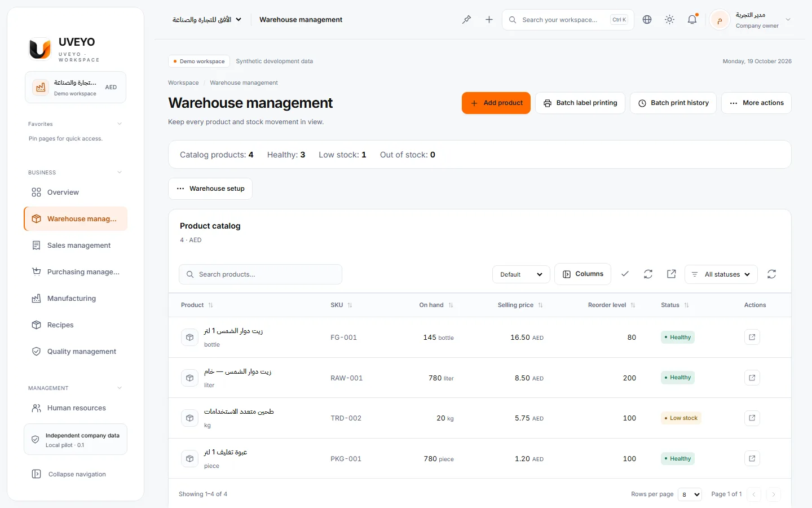Sort by Selling price column
This screenshot has height=508, width=812.
click(x=520, y=305)
